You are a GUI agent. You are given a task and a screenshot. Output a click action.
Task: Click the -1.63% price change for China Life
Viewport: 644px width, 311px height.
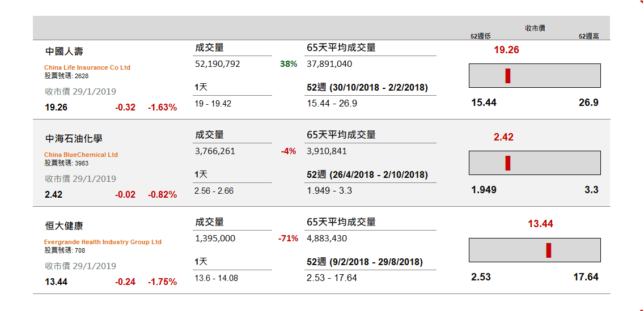pyautogui.click(x=162, y=107)
